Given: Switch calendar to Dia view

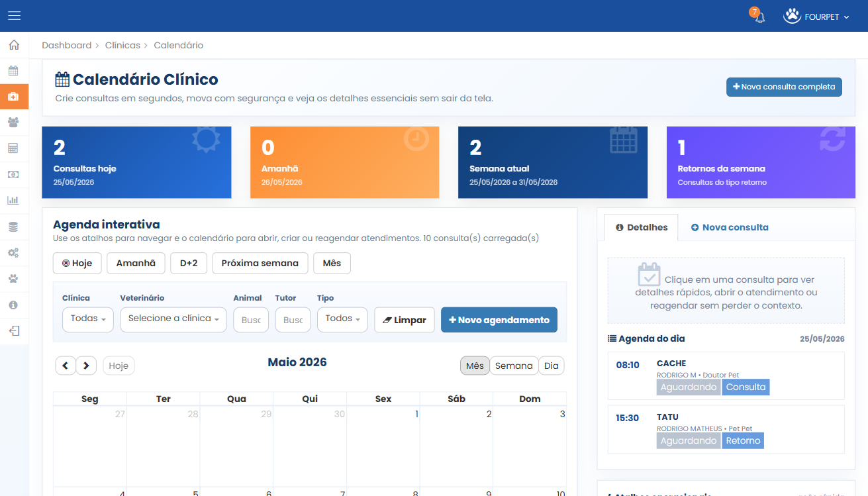Looking at the screenshot, I should coord(552,366).
